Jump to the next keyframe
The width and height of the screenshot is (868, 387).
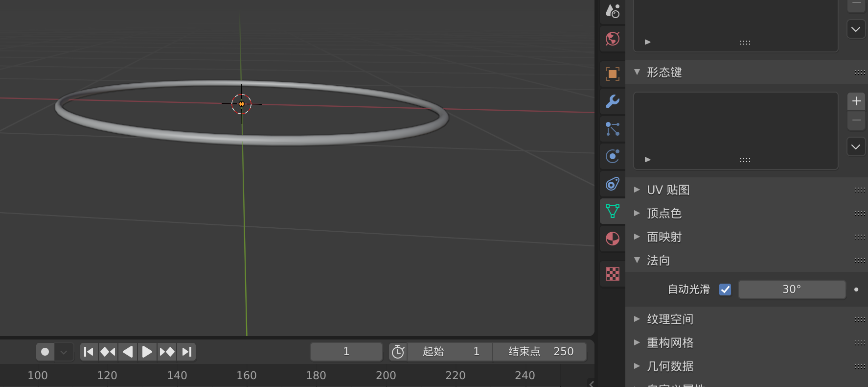(167, 352)
